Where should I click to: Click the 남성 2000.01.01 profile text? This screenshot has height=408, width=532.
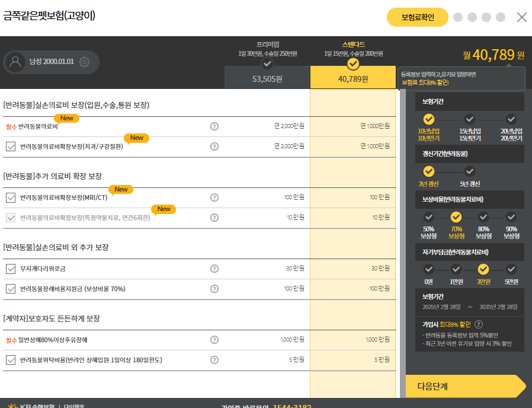click(52, 62)
